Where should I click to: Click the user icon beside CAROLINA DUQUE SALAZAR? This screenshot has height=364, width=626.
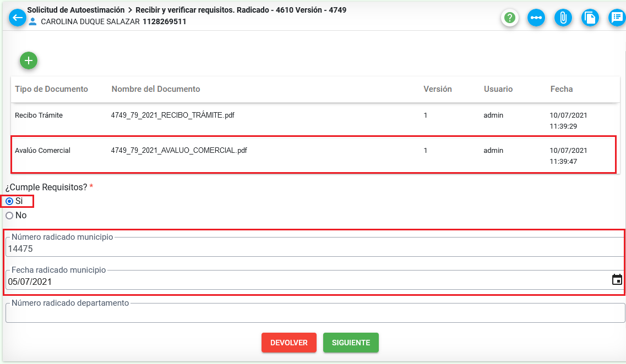pyautogui.click(x=32, y=21)
